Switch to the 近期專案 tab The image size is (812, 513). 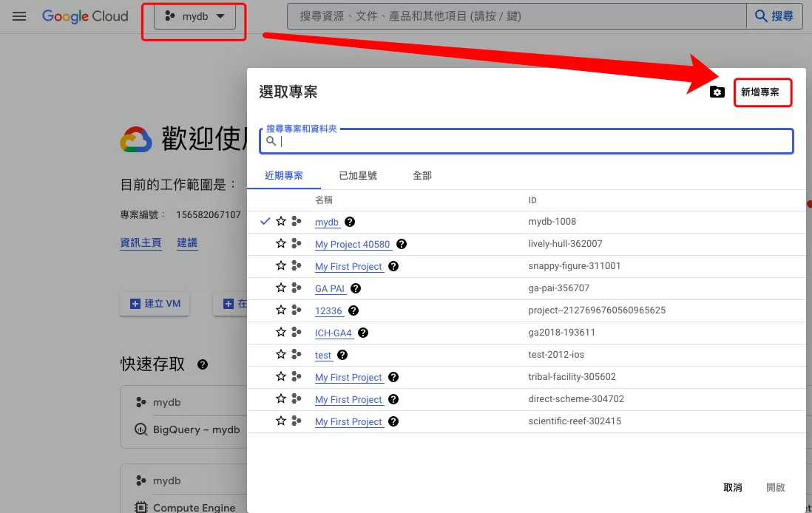coord(284,176)
